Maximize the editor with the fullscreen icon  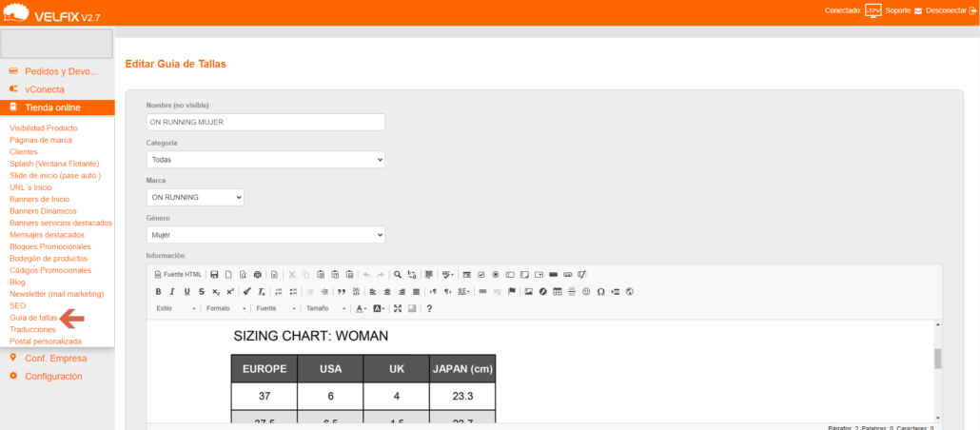(x=398, y=309)
